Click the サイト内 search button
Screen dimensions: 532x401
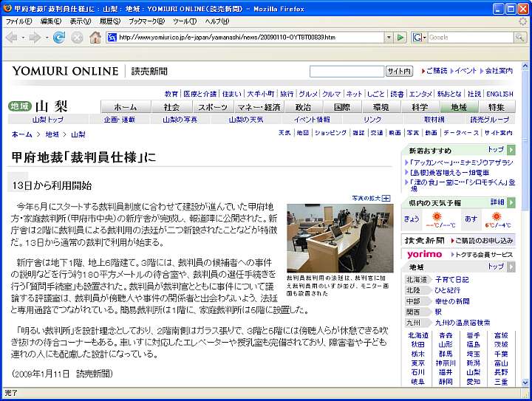tap(398, 71)
